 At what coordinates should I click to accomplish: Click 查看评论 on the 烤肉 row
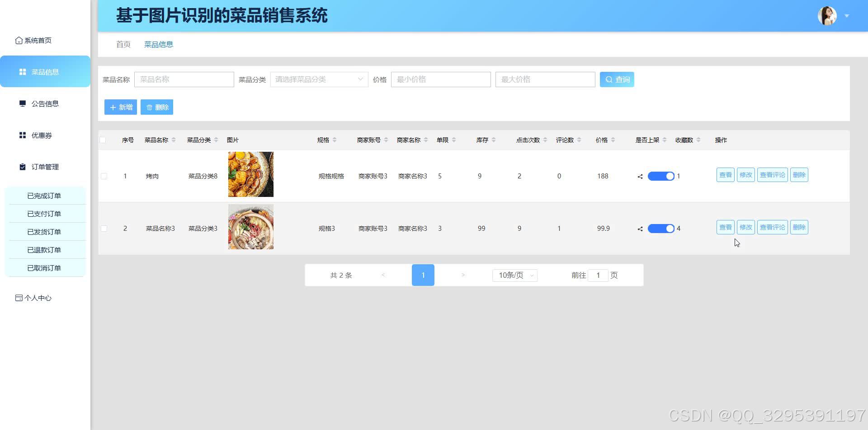click(x=772, y=175)
